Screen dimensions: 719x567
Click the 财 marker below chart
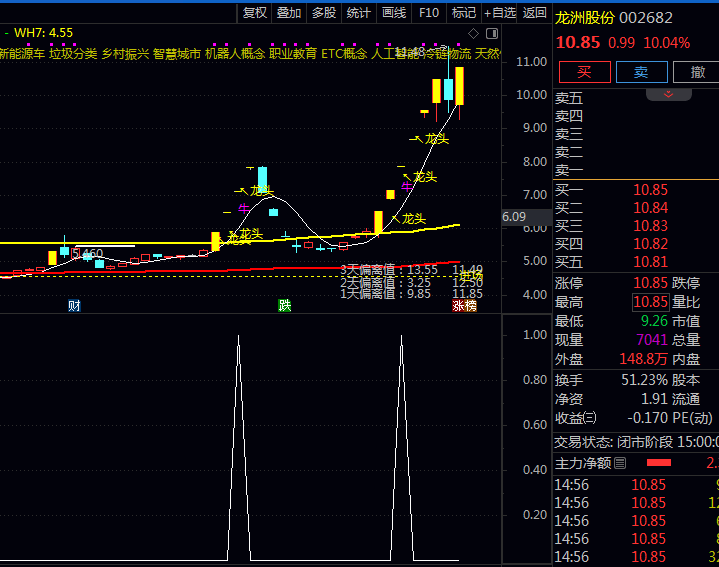pos(74,306)
